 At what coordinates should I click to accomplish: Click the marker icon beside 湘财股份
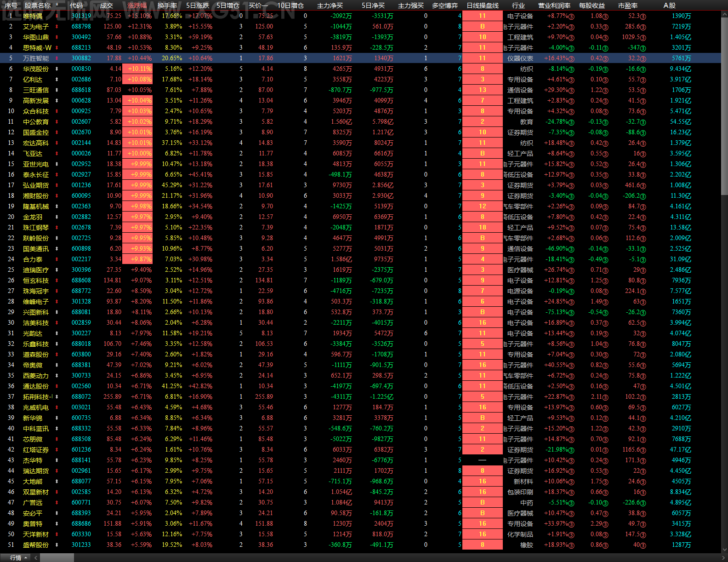57,196
